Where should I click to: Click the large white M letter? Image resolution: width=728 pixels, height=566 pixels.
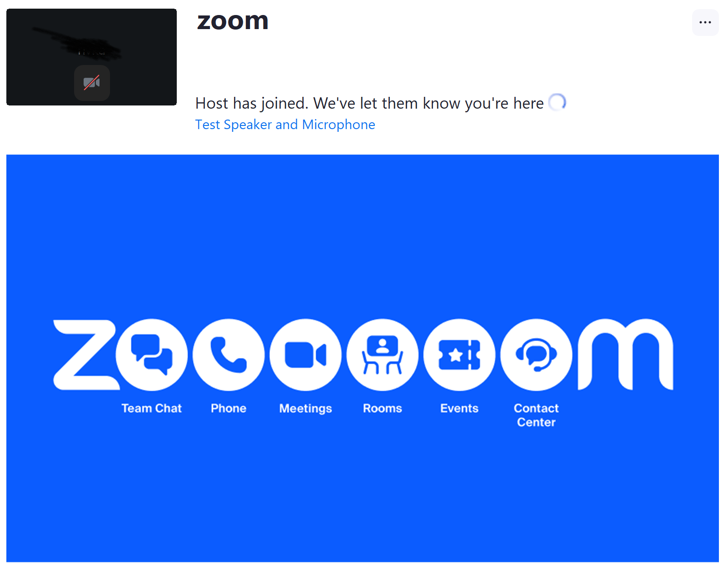click(625, 355)
